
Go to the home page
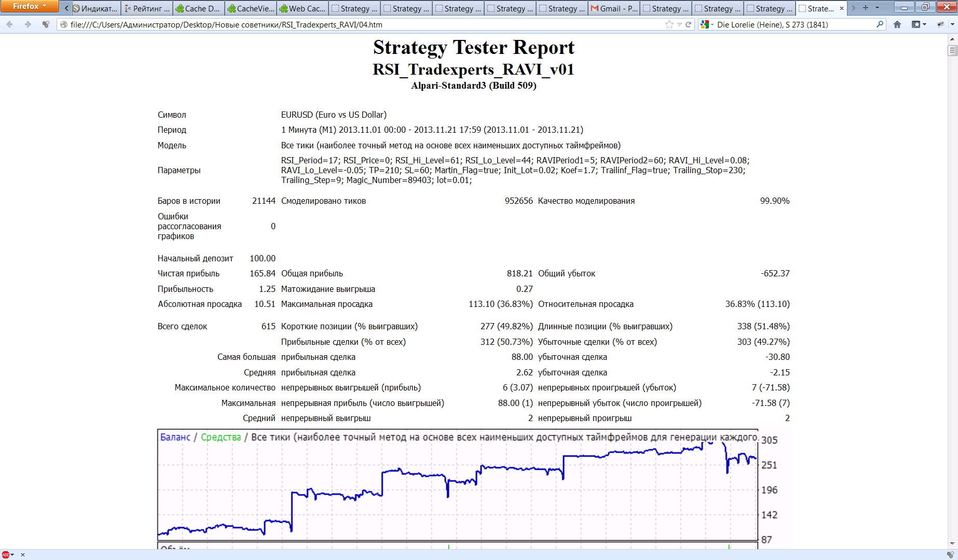(x=897, y=24)
